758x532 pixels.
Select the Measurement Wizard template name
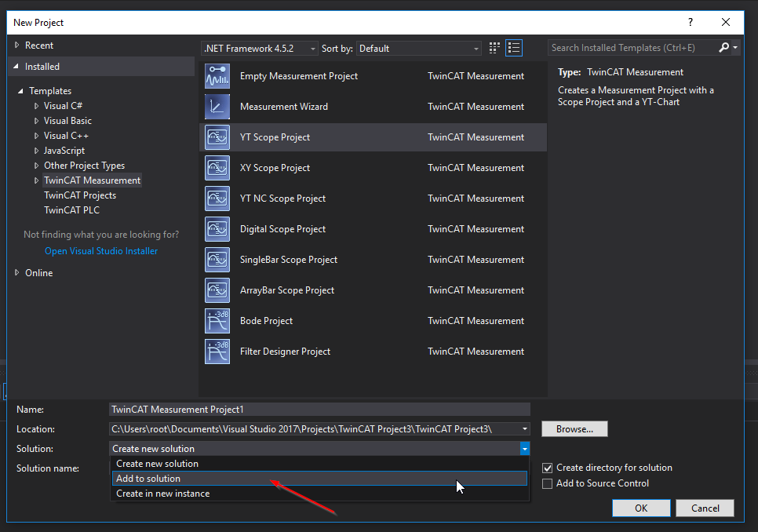pos(284,106)
